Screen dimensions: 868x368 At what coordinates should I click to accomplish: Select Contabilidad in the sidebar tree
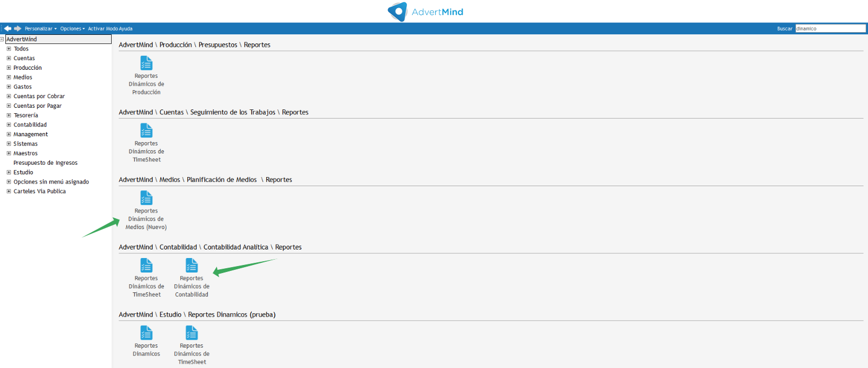coord(30,125)
